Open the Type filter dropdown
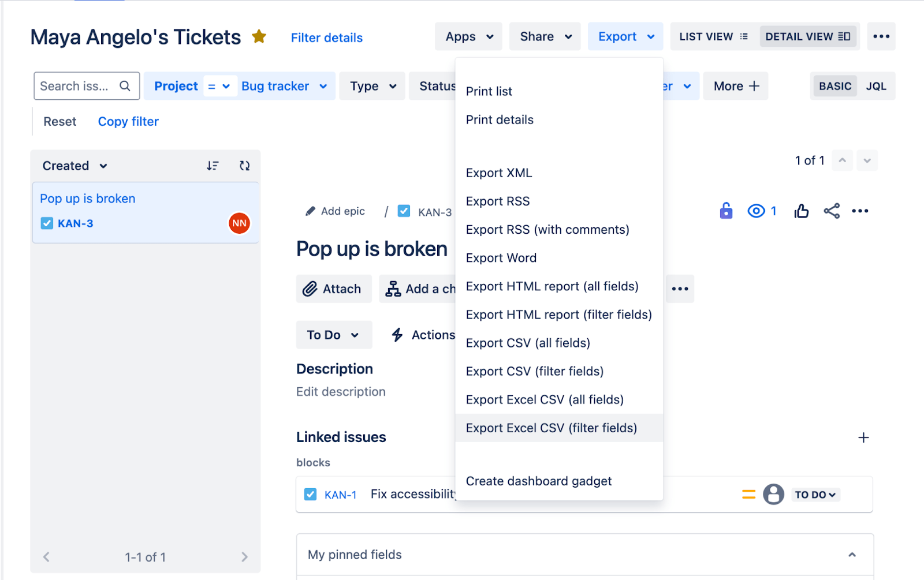 (372, 85)
